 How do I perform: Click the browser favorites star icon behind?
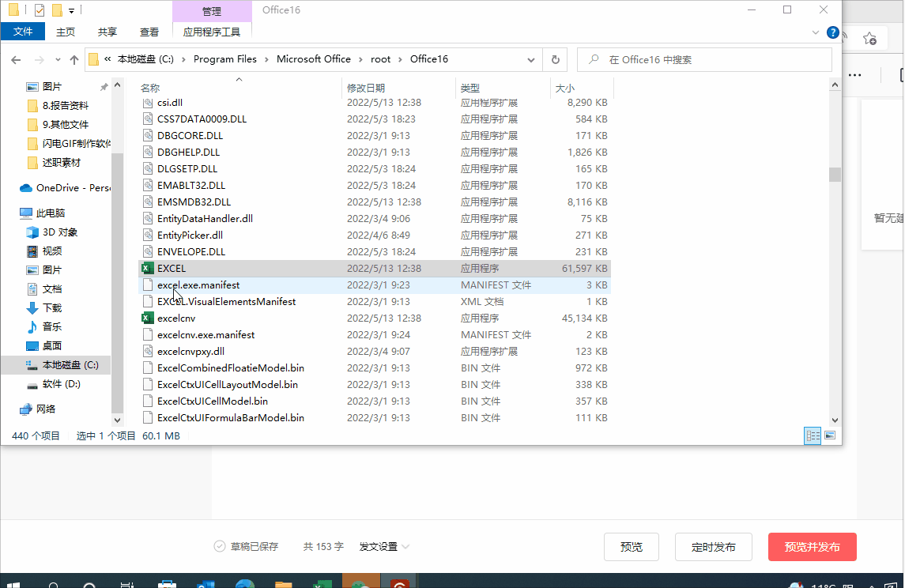[869, 39]
